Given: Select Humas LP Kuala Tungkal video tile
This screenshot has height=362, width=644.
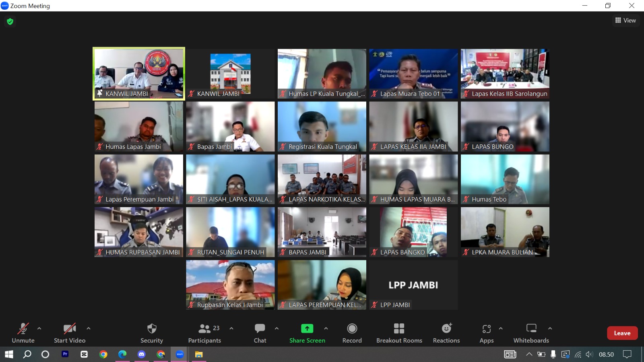Looking at the screenshot, I should tap(322, 74).
